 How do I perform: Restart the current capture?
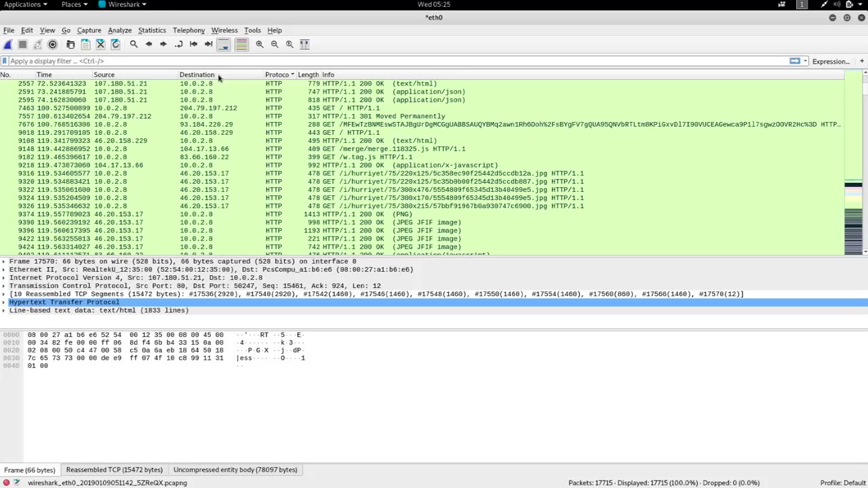(37, 44)
